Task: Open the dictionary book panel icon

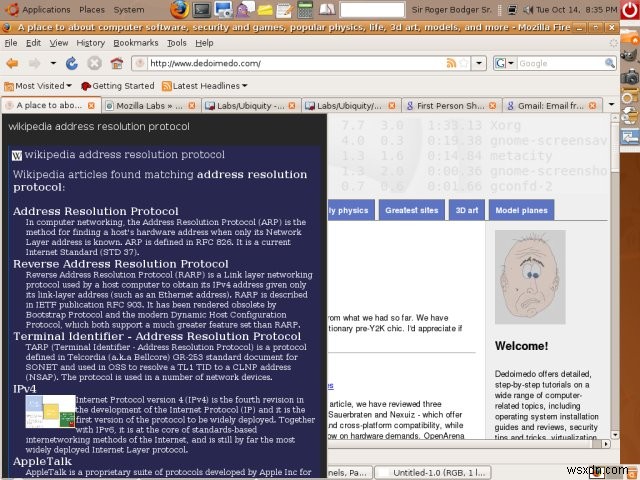Action: coord(327,10)
